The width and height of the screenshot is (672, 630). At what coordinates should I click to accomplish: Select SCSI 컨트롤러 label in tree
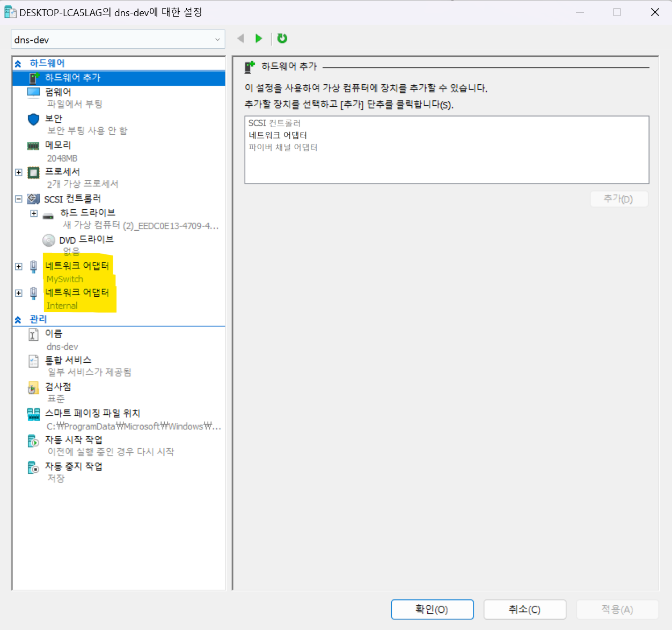[72, 199]
